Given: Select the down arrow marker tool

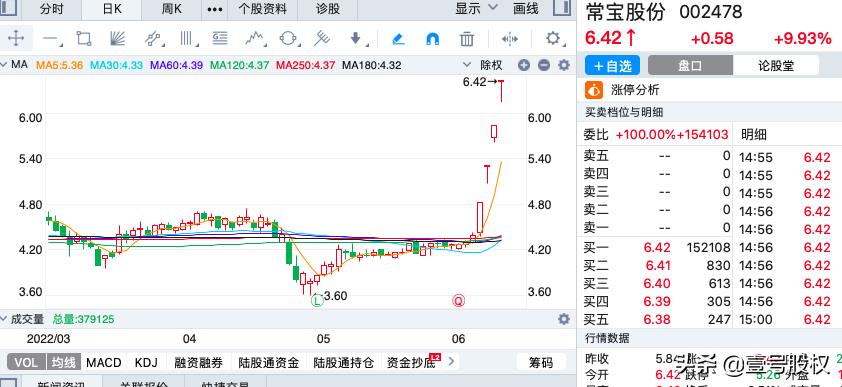Looking at the screenshot, I should 356,39.
